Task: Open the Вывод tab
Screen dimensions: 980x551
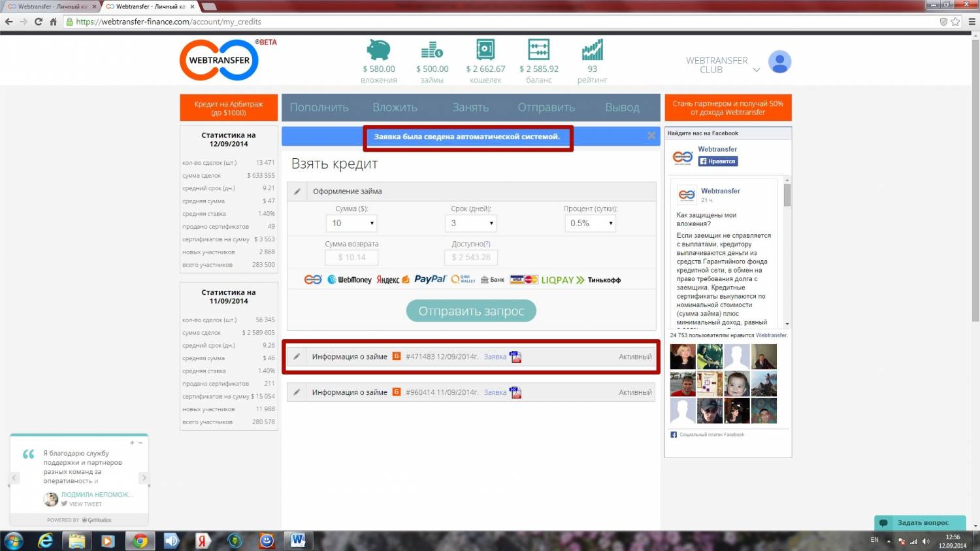Action: click(x=622, y=107)
